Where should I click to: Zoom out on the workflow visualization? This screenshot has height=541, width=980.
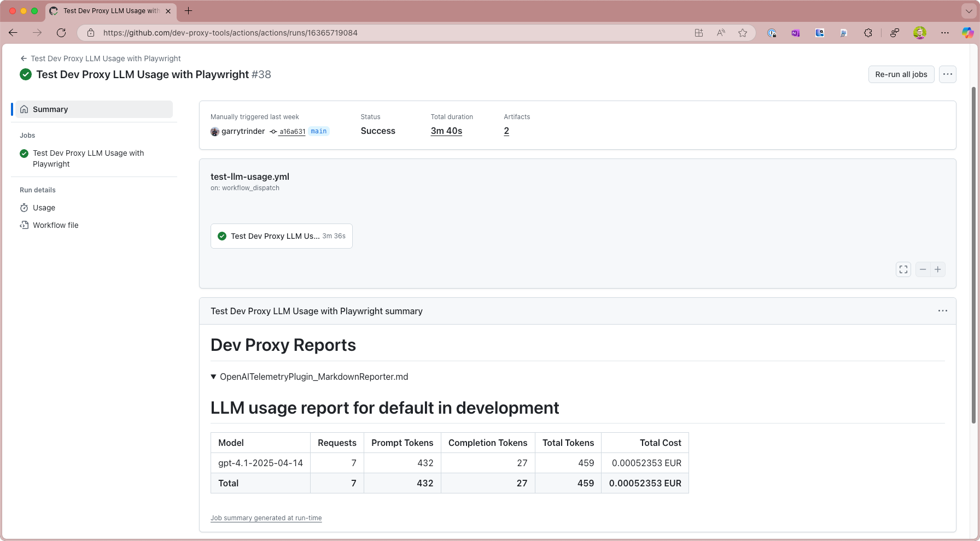923,269
